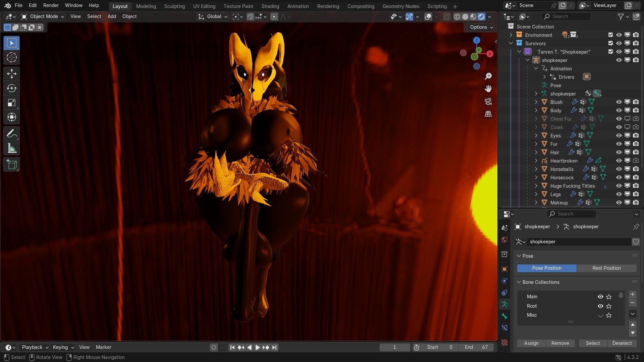Click the Assign button
Viewport: 644px width, 362px height.
tap(531, 343)
